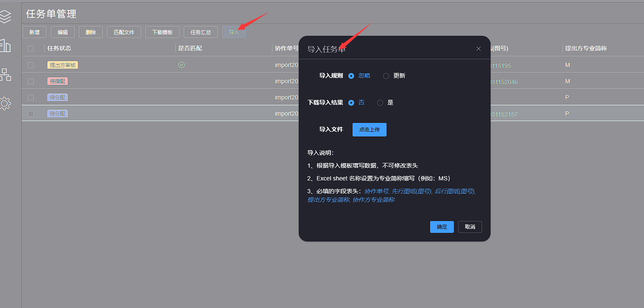Screen dimensions: 644x308
Task: Click the 待指配 status tag
Action: pyautogui.click(x=58, y=81)
